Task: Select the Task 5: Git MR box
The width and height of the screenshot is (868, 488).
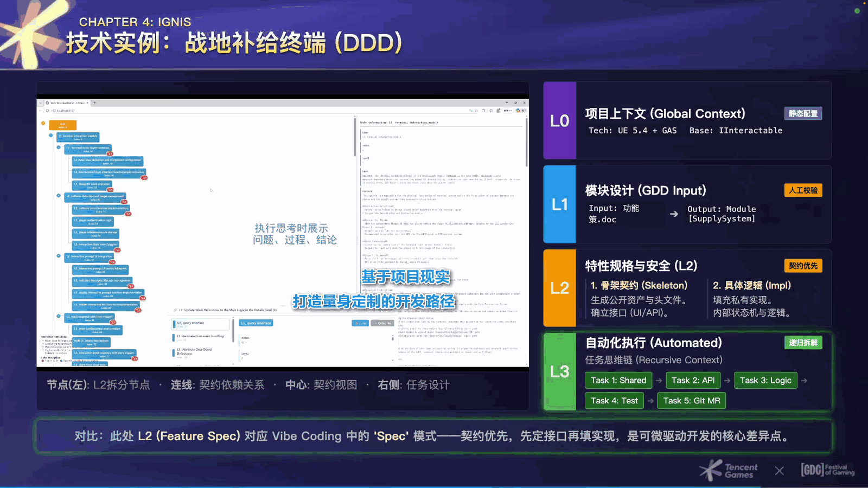Action: pyautogui.click(x=692, y=401)
